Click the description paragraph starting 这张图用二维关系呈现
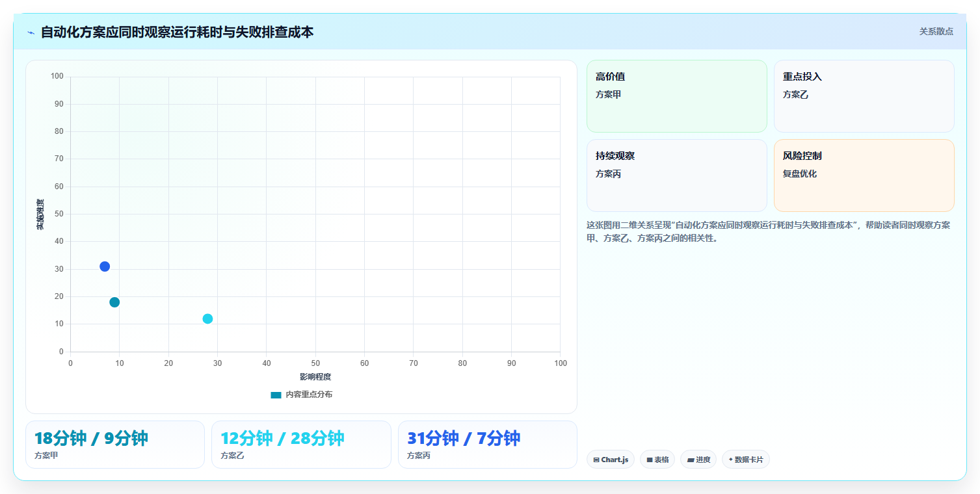The width and height of the screenshot is (980, 494). point(769,231)
